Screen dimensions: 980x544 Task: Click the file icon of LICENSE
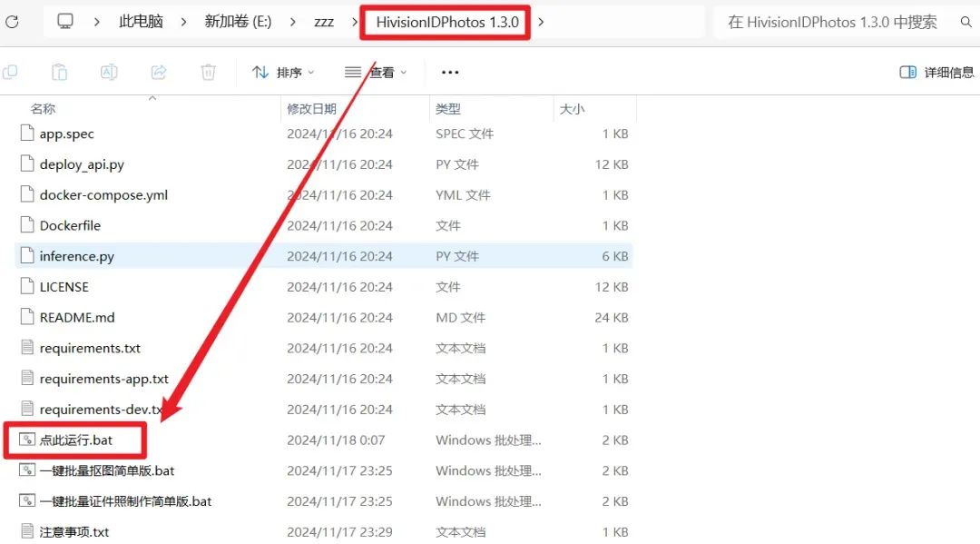point(27,286)
